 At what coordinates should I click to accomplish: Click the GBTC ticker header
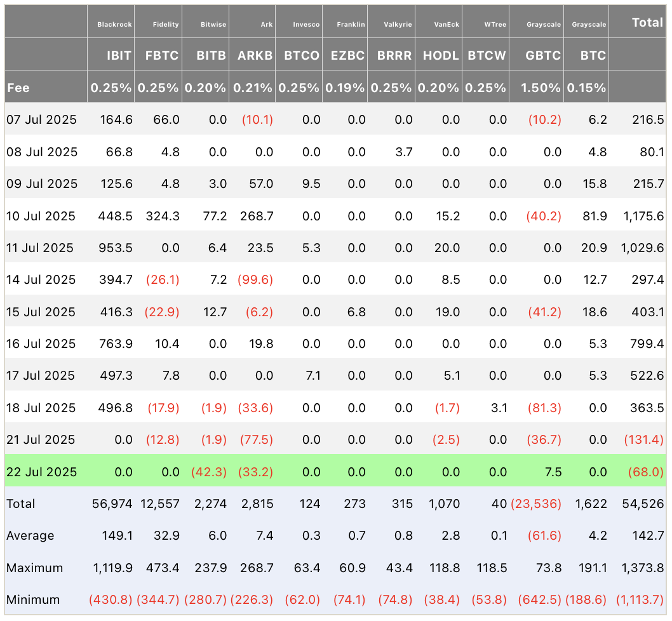pos(543,55)
